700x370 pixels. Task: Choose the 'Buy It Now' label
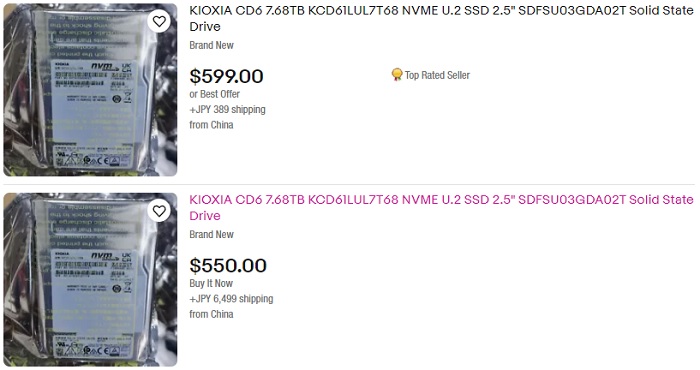pos(211,283)
